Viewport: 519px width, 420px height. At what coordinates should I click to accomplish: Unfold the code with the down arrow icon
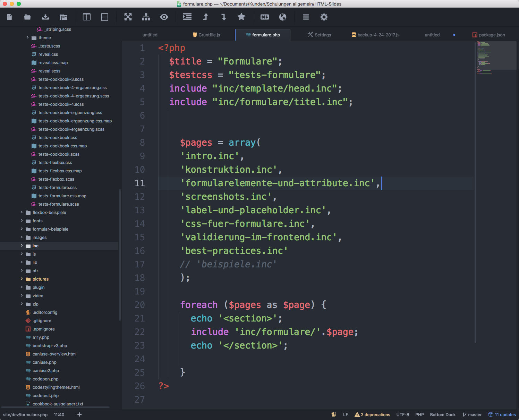[223, 17]
